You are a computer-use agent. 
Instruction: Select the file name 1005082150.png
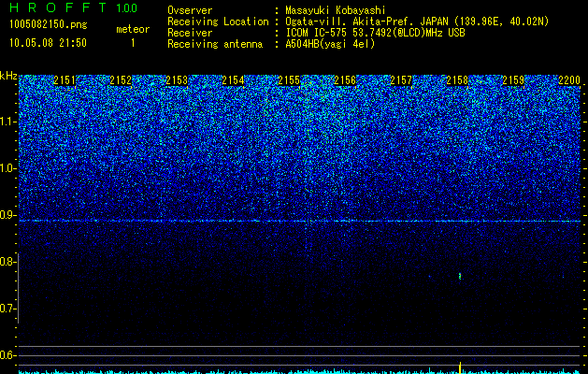[49, 24]
